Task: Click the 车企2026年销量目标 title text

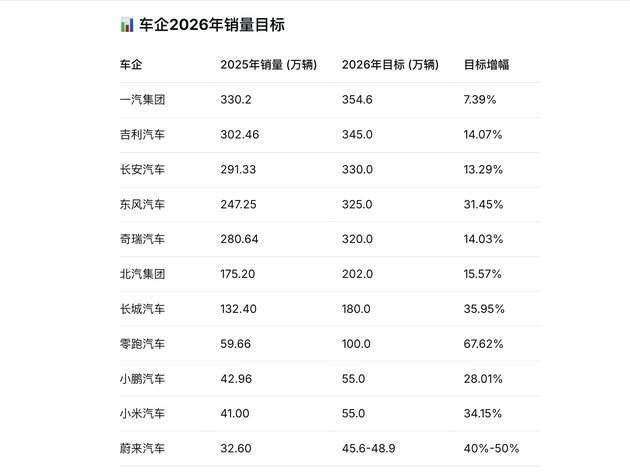Action: click(x=212, y=25)
